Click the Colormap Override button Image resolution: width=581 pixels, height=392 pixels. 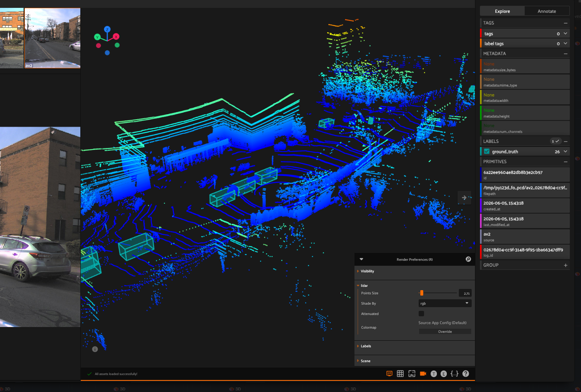(x=445, y=332)
